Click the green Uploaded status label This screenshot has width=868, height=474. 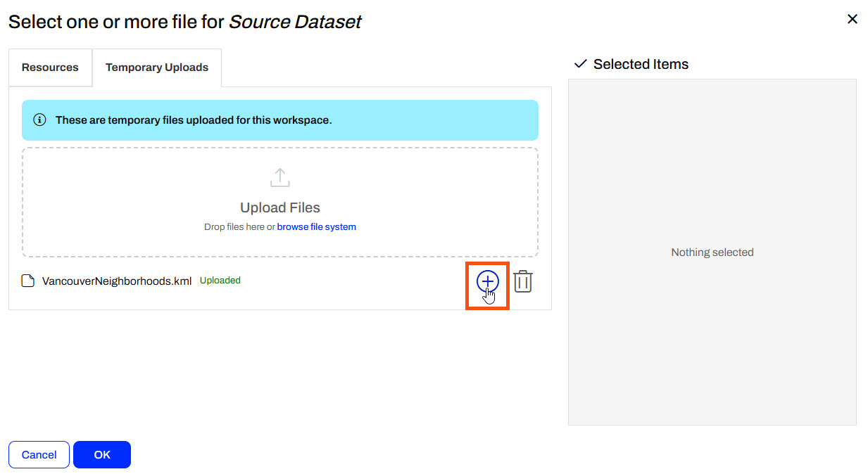point(220,280)
